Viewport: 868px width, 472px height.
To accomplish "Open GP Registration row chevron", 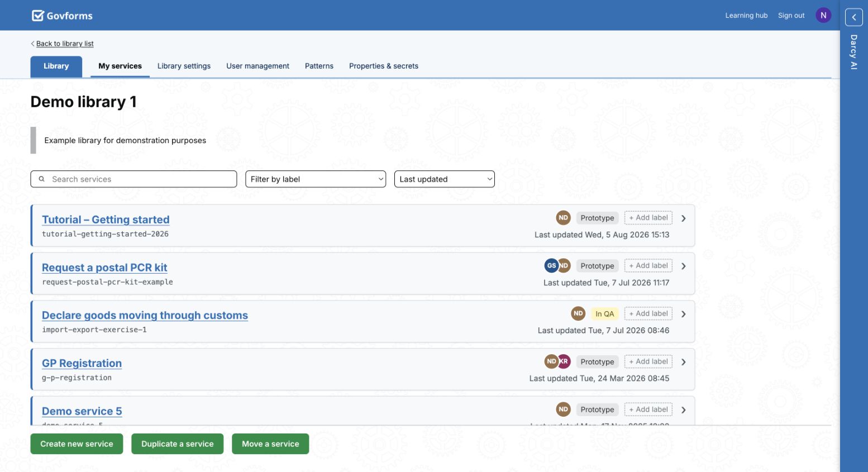I will coord(683,362).
